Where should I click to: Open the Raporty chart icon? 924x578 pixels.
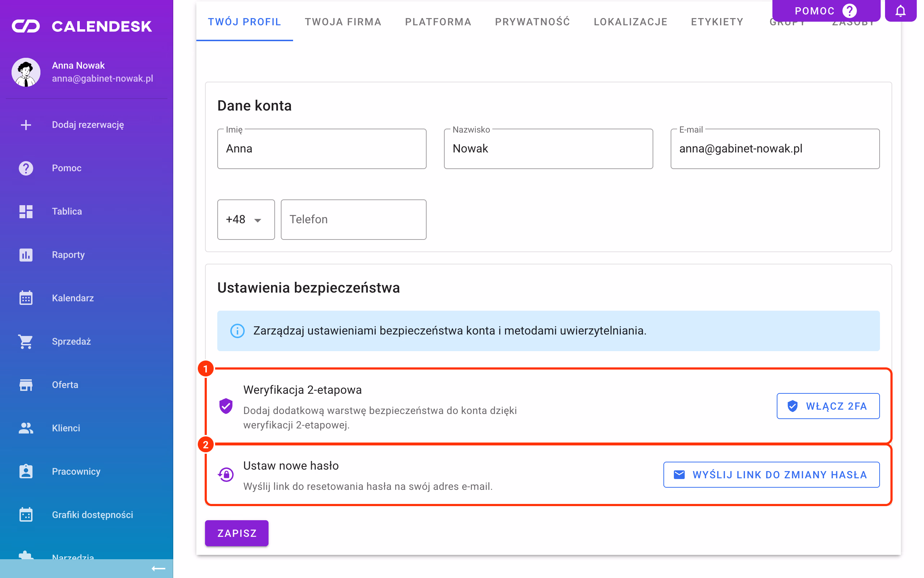pyautogui.click(x=26, y=255)
